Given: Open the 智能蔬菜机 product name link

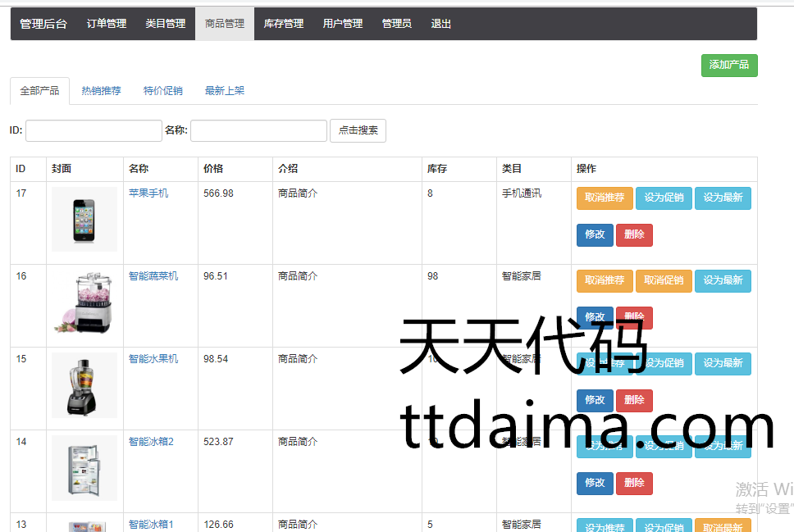Looking at the screenshot, I should (153, 276).
